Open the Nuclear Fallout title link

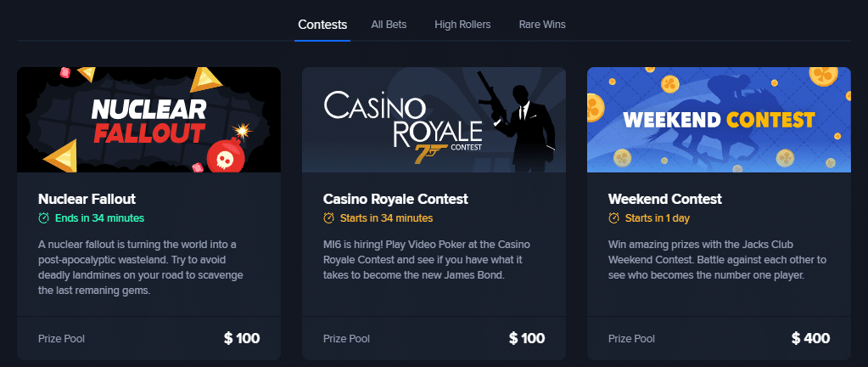87,199
